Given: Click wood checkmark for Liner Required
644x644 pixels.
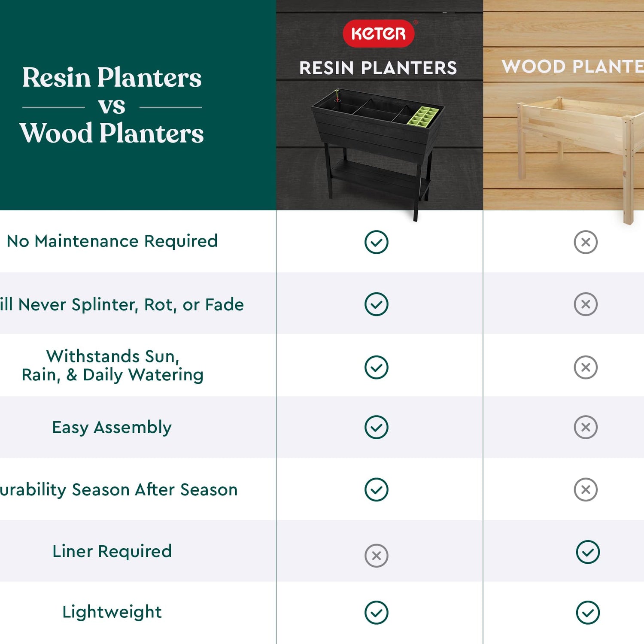Looking at the screenshot, I should pyautogui.click(x=588, y=552).
